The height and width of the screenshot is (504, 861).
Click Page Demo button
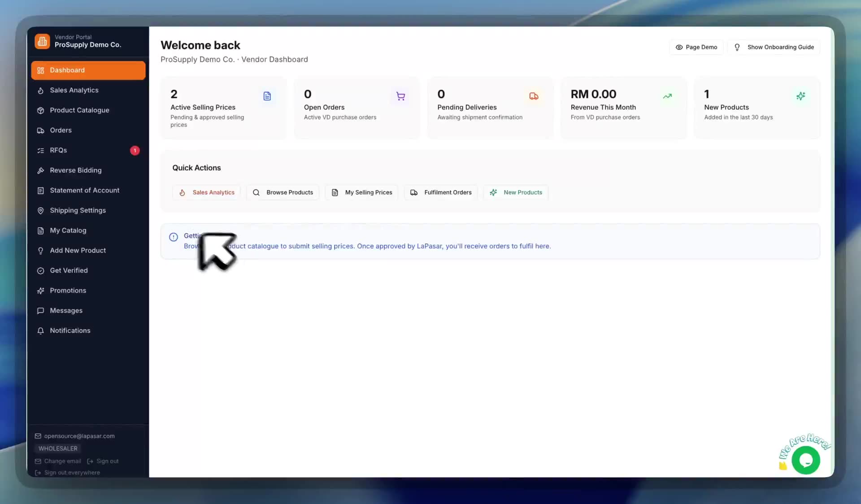[x=696, y=47]
